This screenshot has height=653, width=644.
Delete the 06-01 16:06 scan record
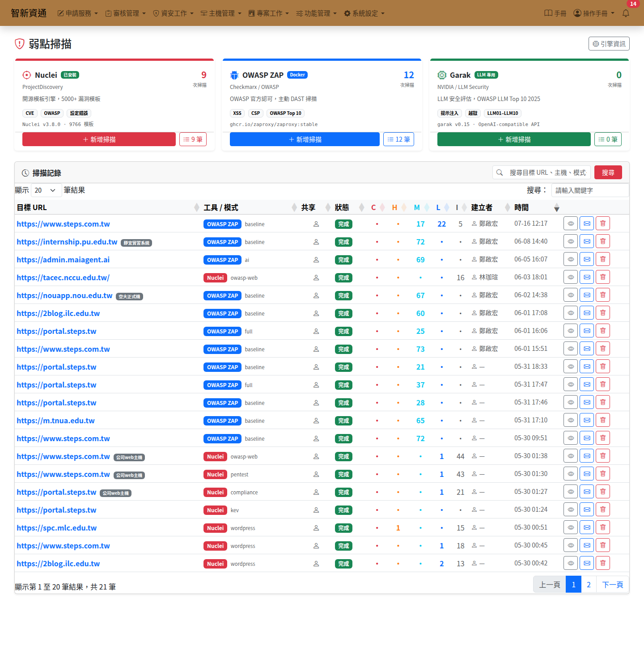pyautogui.click(x=603, y=331)
